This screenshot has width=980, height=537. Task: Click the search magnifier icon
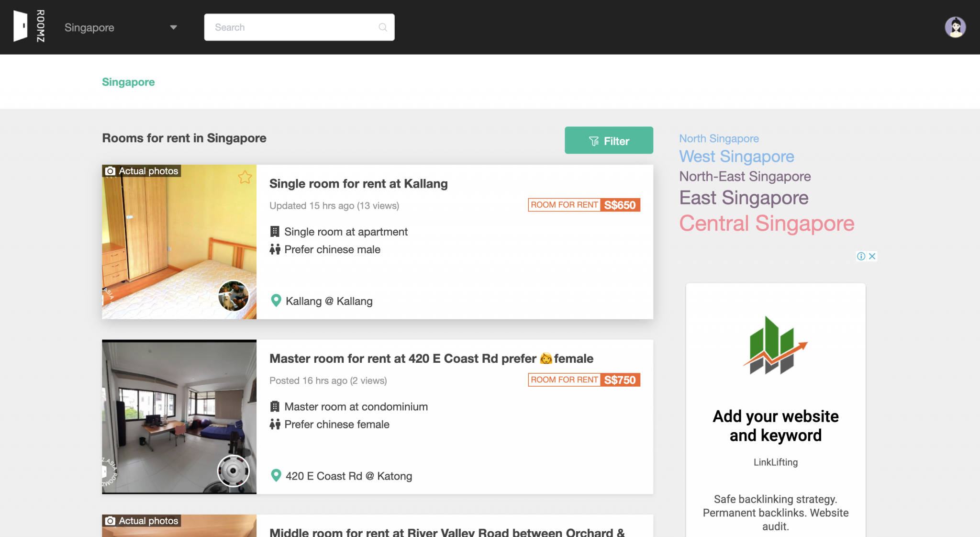point(382,27)
